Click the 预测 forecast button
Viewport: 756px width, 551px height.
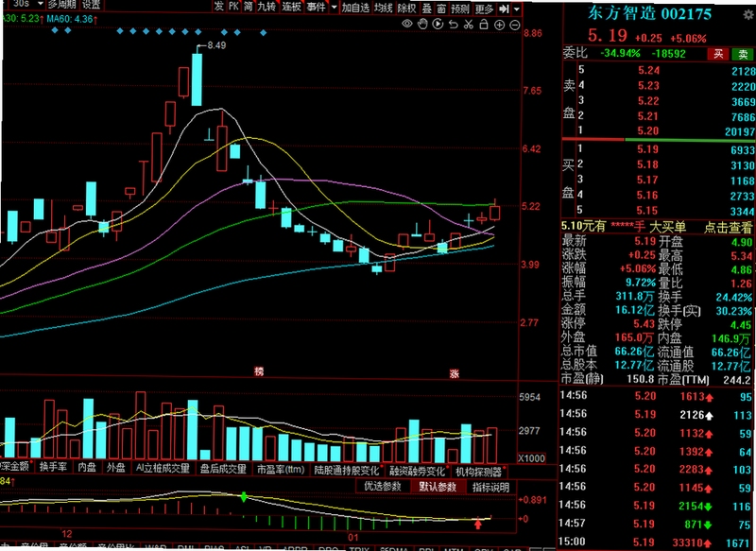(460, 9)
